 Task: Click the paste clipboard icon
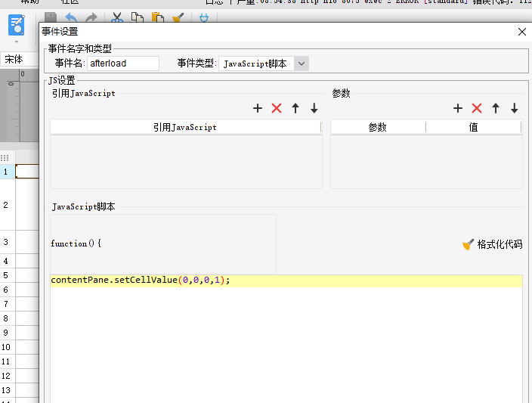[158, 17]
